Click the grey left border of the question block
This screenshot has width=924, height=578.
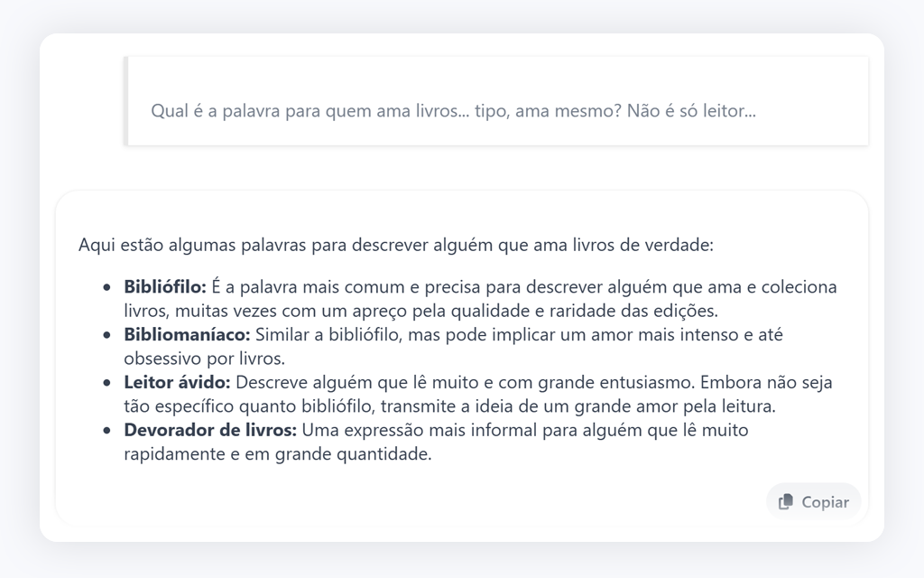tap(127, 100)
